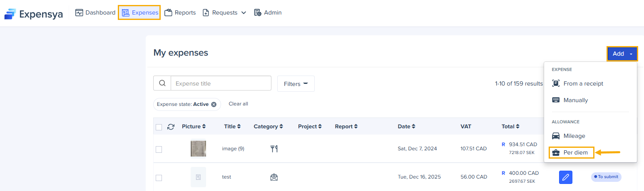Add expense From a receipt
This screenshot has height=191, width=644.
(583, 83)
